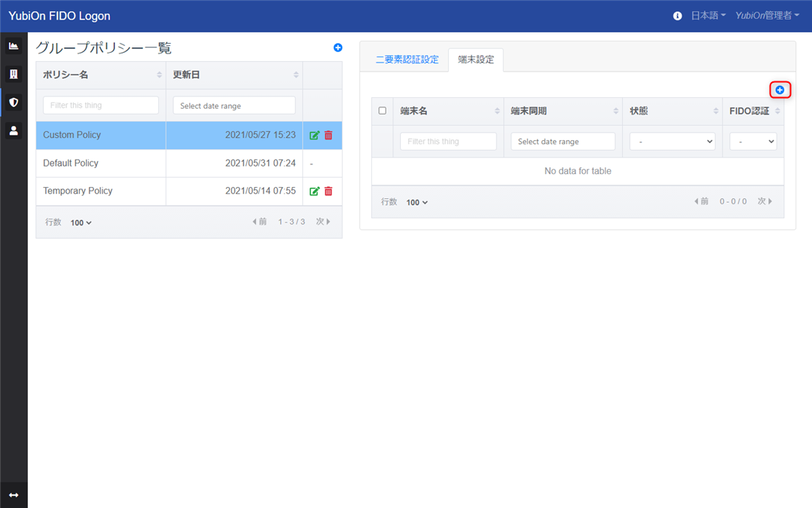
Task: Open the FIDO認証 filter dropdown
Action: [753, 142]
